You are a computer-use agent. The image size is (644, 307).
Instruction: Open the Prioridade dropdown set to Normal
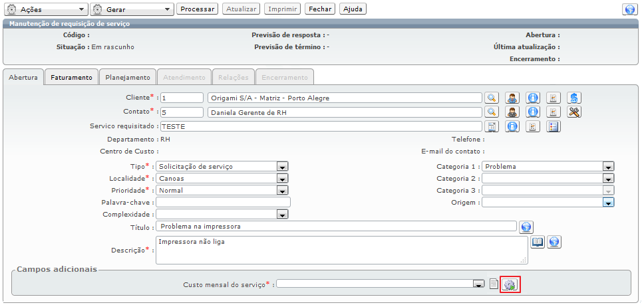[282, 191]
